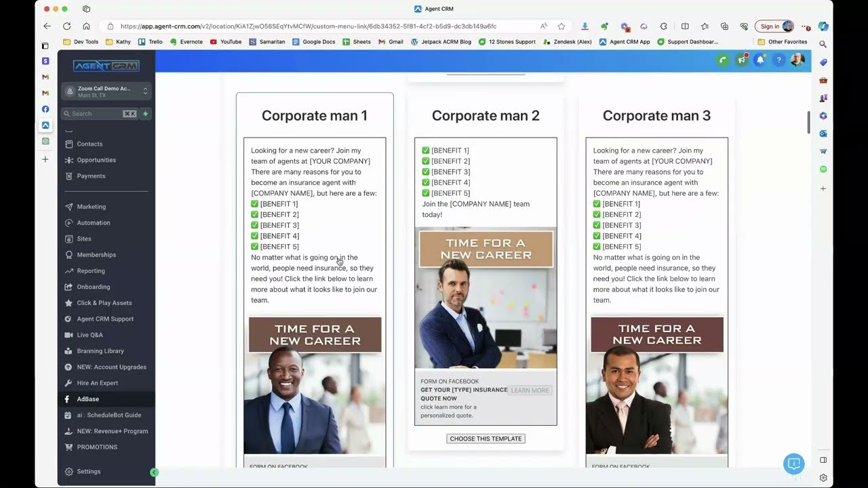Open the Dev Tools bookmarks folder
This screenshot has height=488, width=868.
tap(81, 42)
